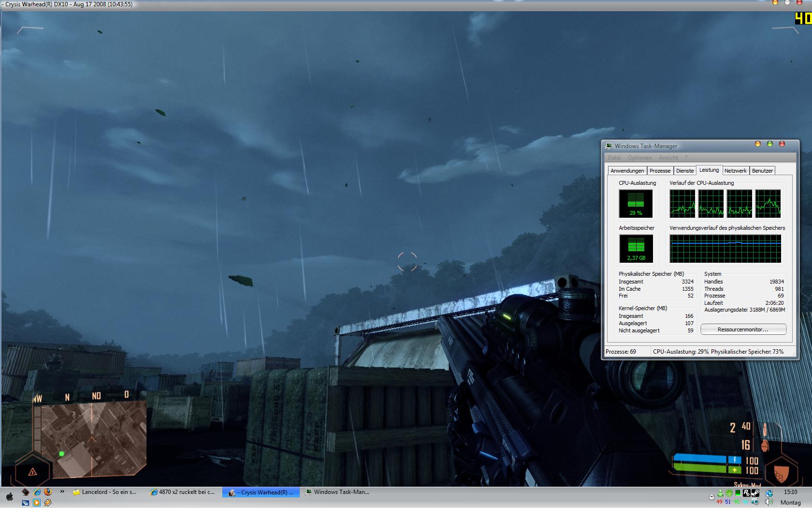The height and width of the screenshot is (508, 812).
Task: Click physical memory Insgesamt value 3324
Action: [x=688, y=282]
